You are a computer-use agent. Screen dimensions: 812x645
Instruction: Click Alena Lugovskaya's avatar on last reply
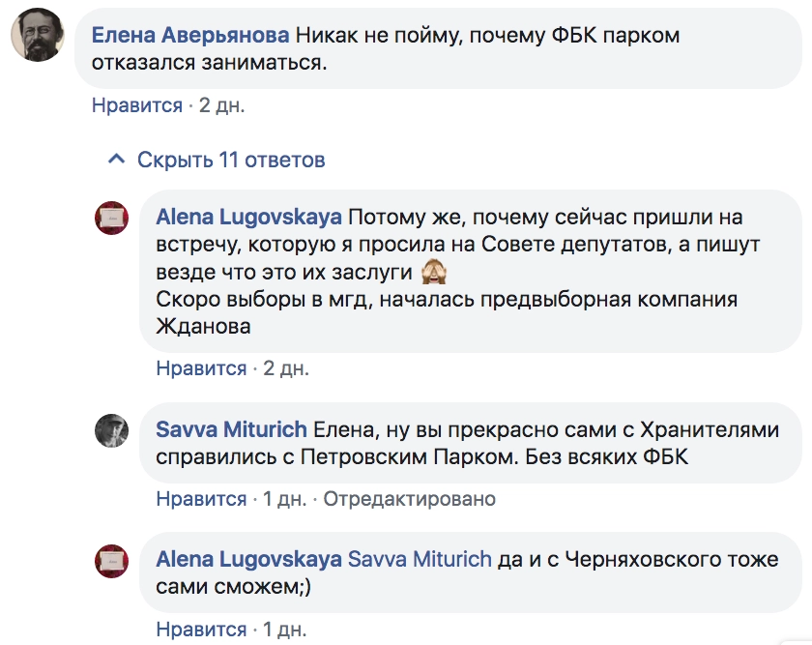[x=112, y=561]
